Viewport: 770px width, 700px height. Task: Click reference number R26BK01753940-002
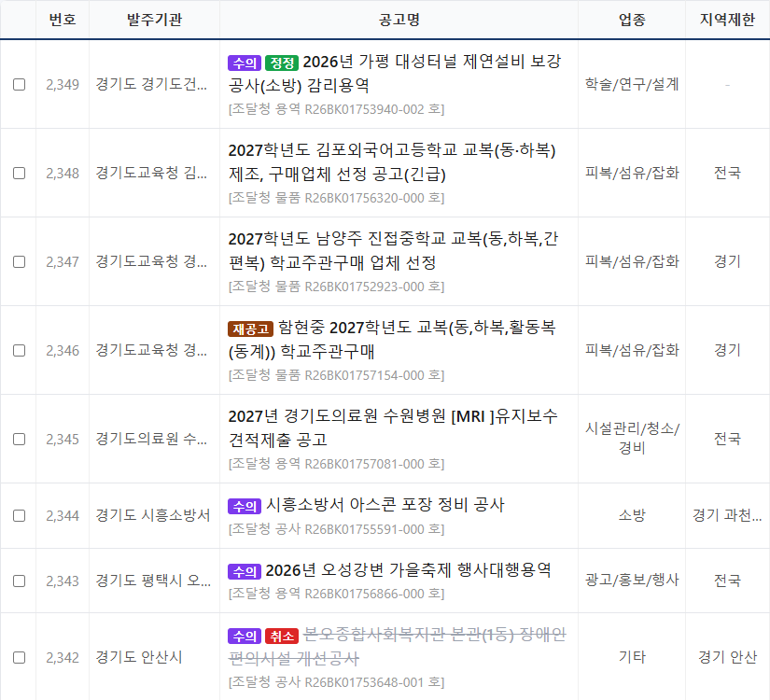point(364,109)
